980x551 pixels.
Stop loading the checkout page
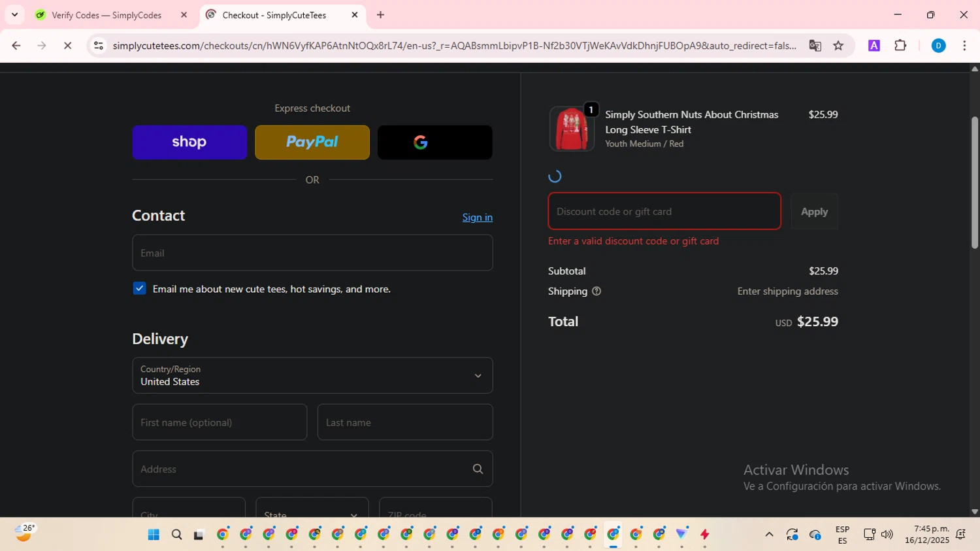coord(67,46)
